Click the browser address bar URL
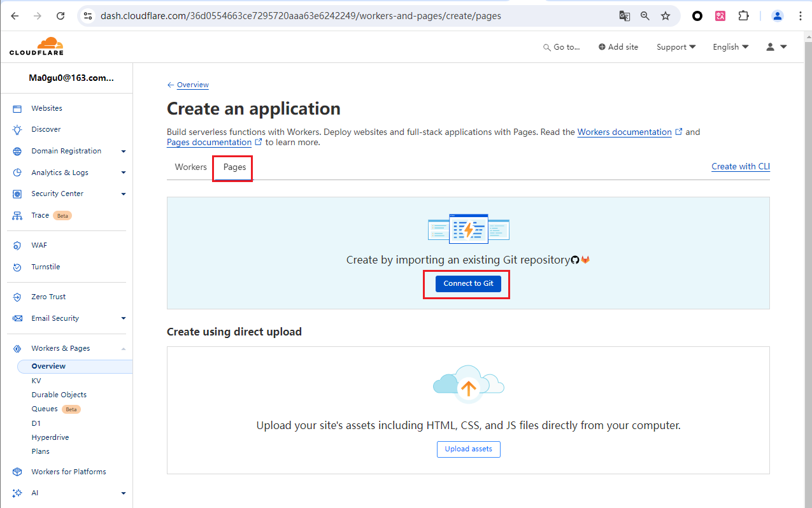The height and width of the screenshot is (508, 812). pyautogui.click(x=301, y=16)
